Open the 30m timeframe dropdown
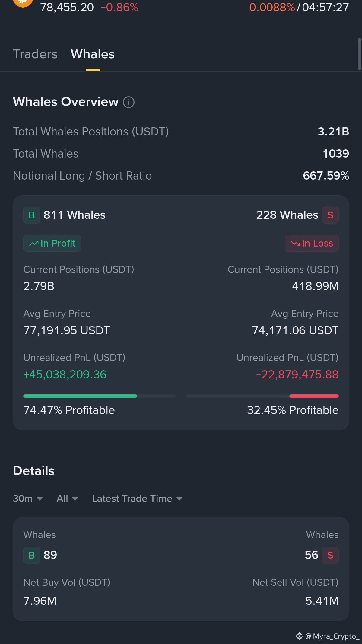 click(28, 499)
